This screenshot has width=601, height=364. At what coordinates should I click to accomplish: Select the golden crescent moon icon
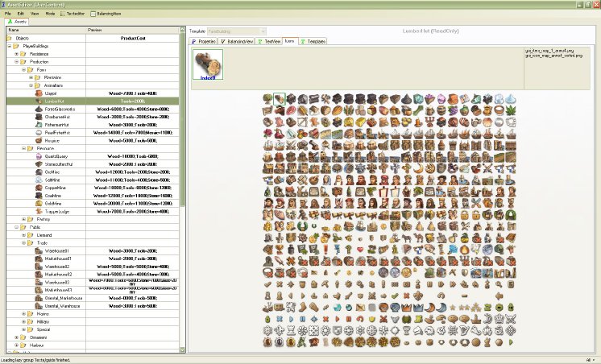pos(418,168)
